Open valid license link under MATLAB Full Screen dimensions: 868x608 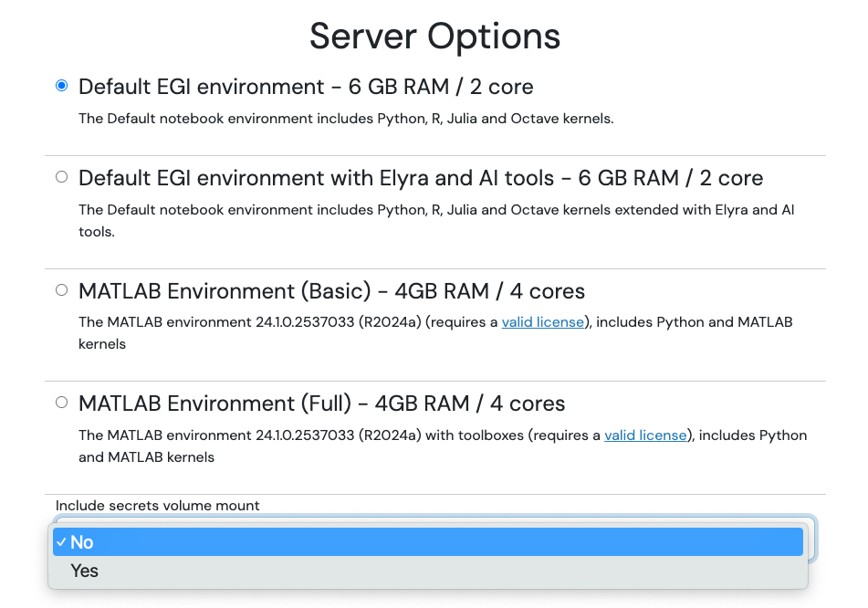645,435
